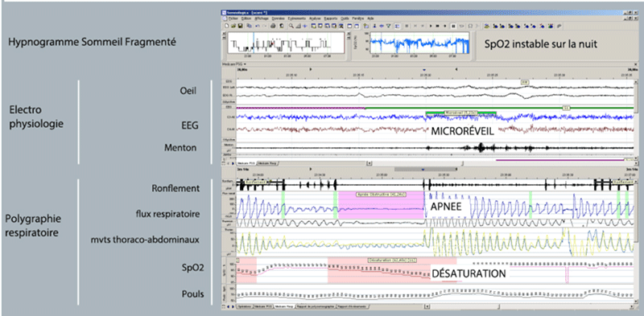Click the Print icon in toolbar
The image size is (644, 316).
pyautogui.click(x=273, y=26)
